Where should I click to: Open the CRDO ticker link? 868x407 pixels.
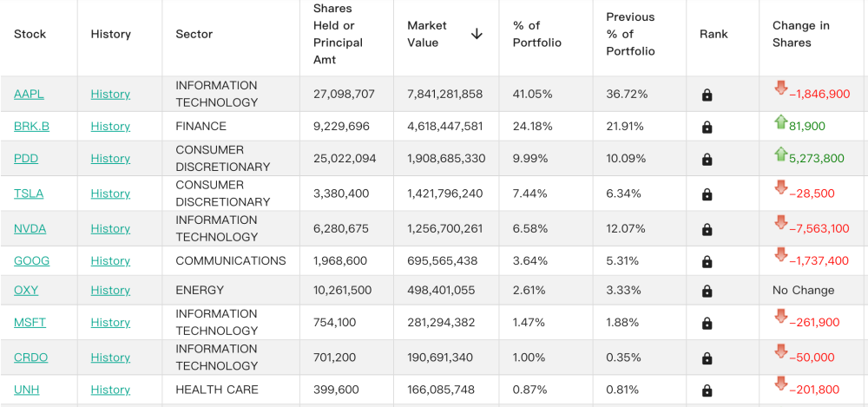(x=31, y=358)
